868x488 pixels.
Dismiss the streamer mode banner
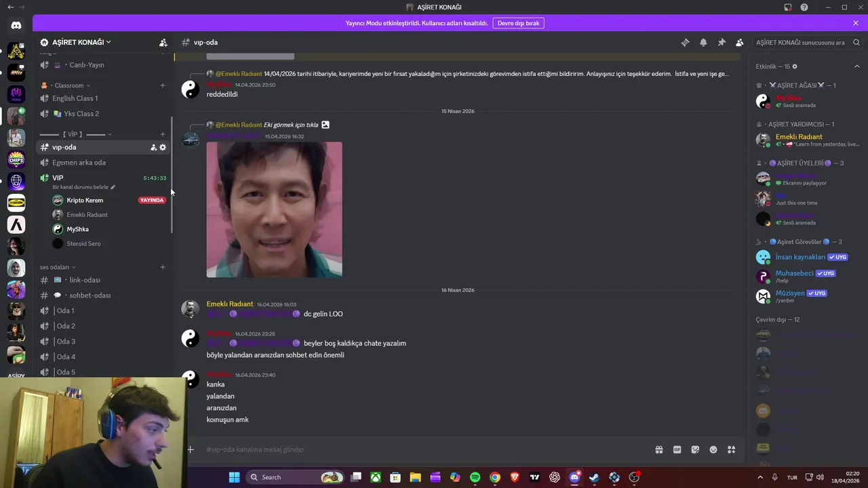[x=856, y=23]
